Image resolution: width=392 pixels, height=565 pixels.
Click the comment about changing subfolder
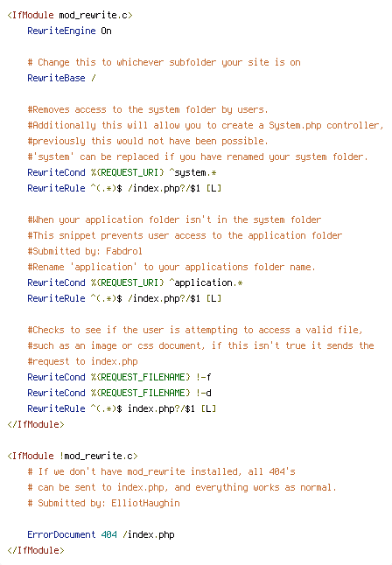164,62
